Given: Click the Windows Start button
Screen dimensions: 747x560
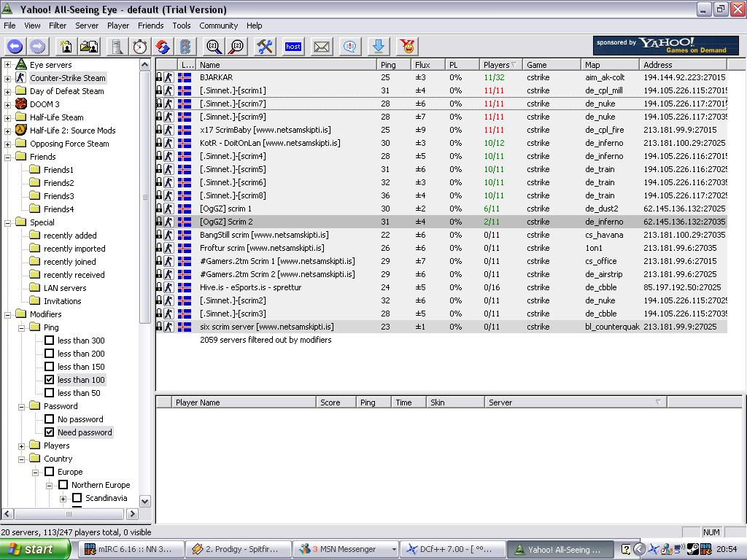Looking at the screenshot, I should [x=36, y=549].
